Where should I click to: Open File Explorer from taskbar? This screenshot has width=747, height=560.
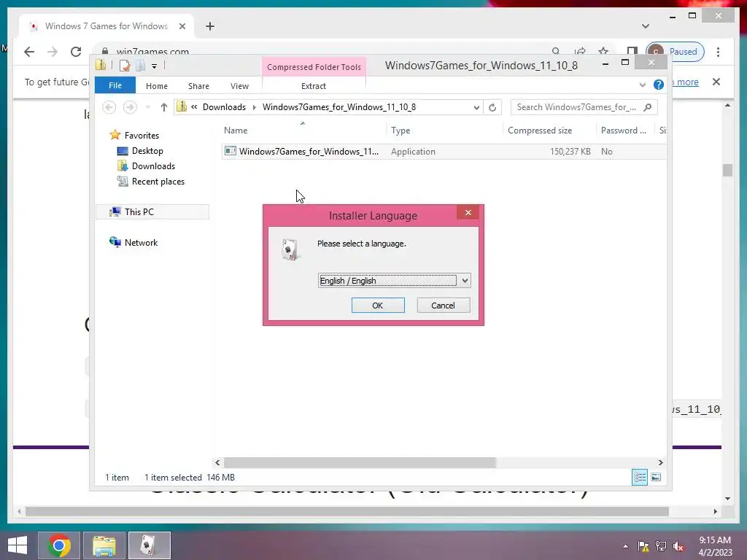pyautogui.click(x=104, y=545)
